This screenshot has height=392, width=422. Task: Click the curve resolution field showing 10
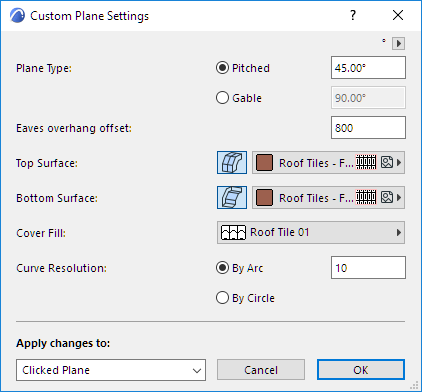coord(368,268)
